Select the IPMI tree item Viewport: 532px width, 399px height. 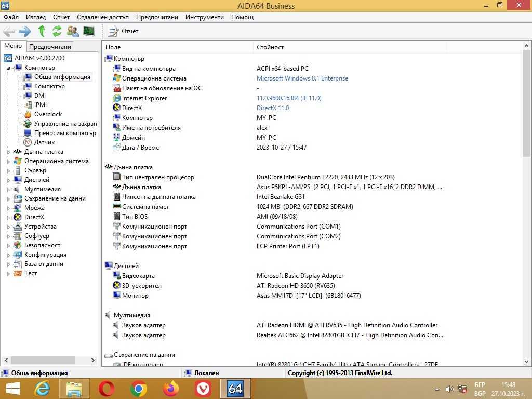pos(41,105)
